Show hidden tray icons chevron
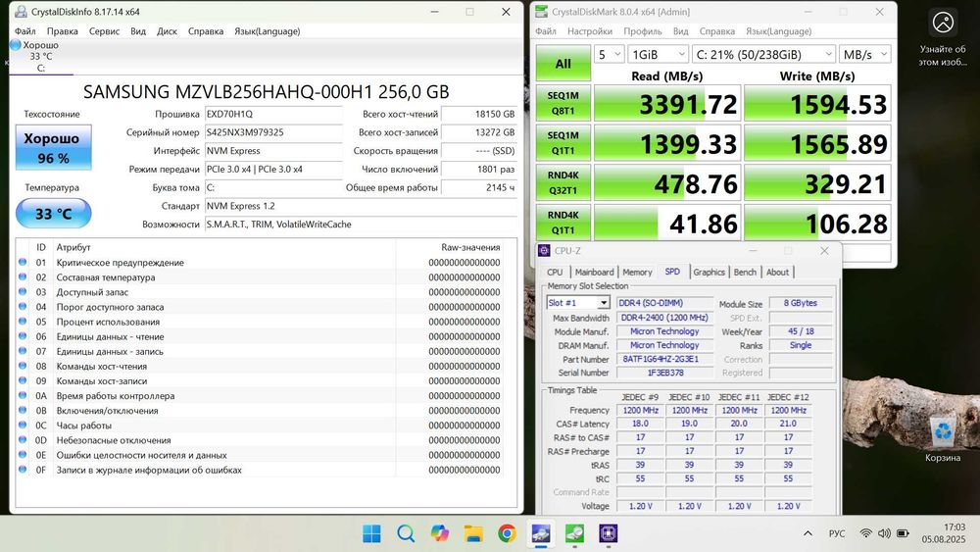980x552 pixels. [808, 533]
